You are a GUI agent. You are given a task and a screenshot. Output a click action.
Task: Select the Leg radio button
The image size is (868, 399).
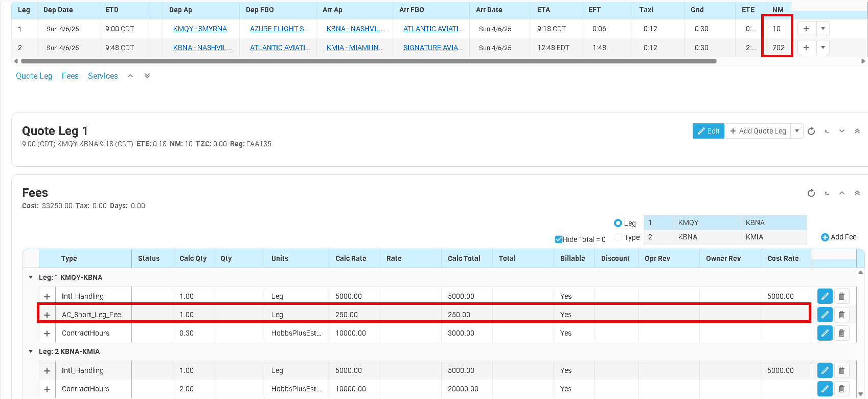[618, 223]
